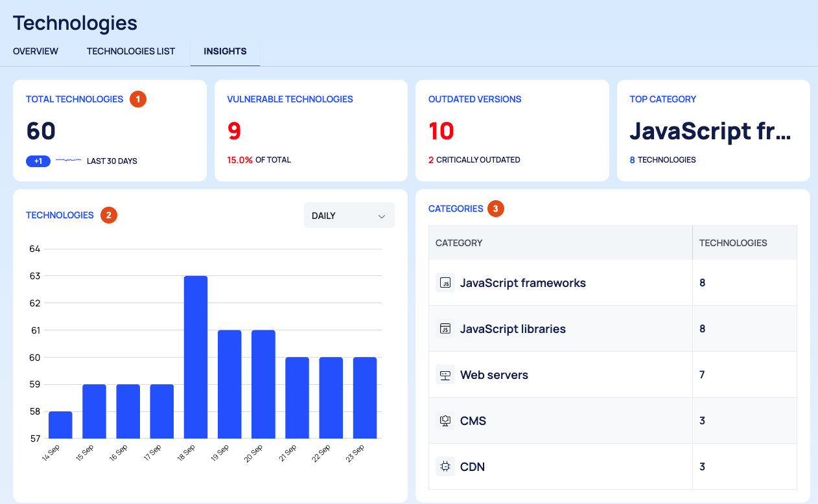Click the Technologies chart panel title

pos(60,215)
